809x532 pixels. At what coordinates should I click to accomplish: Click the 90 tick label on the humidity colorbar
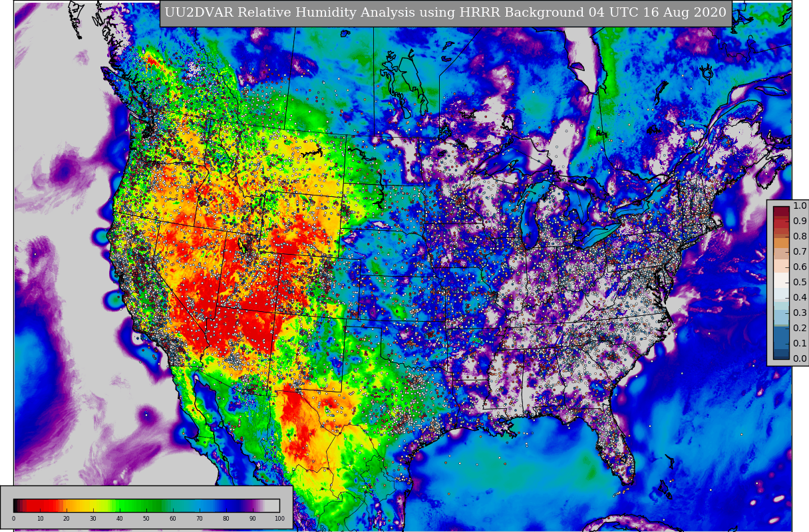point(253,519)
